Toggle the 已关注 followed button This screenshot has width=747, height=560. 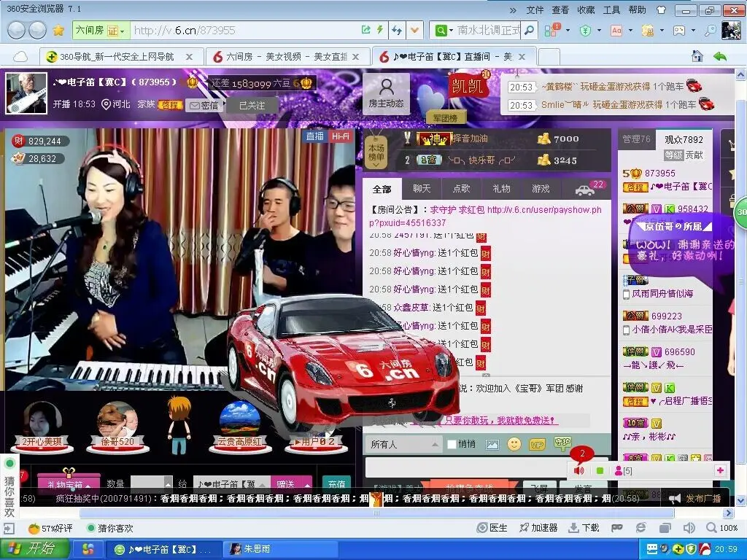pos(252,105)
